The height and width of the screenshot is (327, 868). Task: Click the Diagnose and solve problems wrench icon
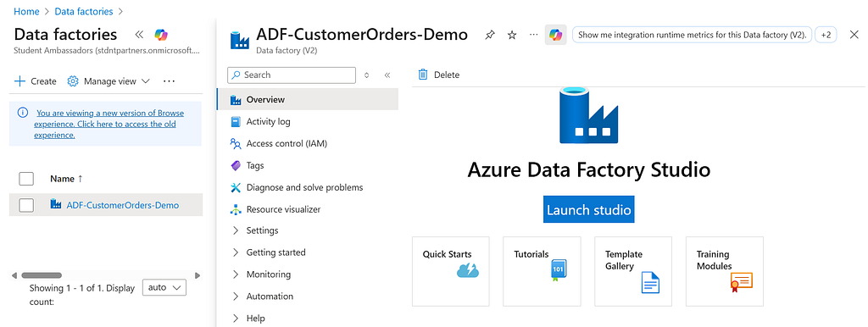[x=236, y=187]
